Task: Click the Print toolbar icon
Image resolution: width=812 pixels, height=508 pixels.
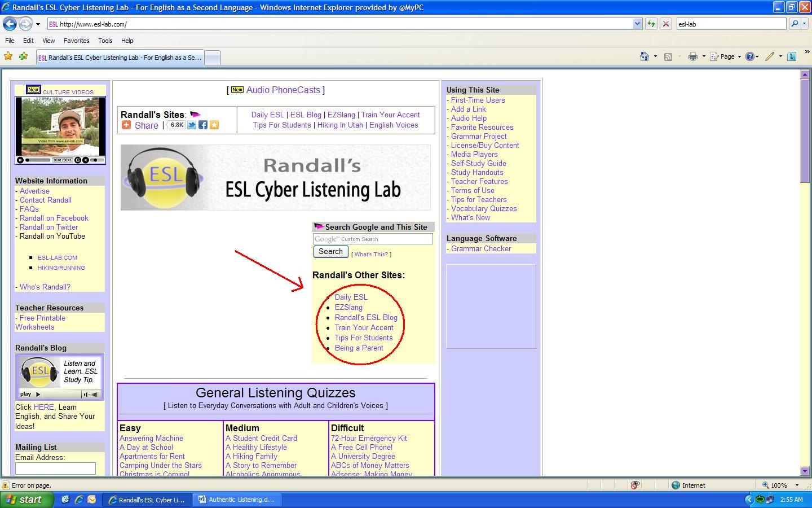Action: click(693, 56)
